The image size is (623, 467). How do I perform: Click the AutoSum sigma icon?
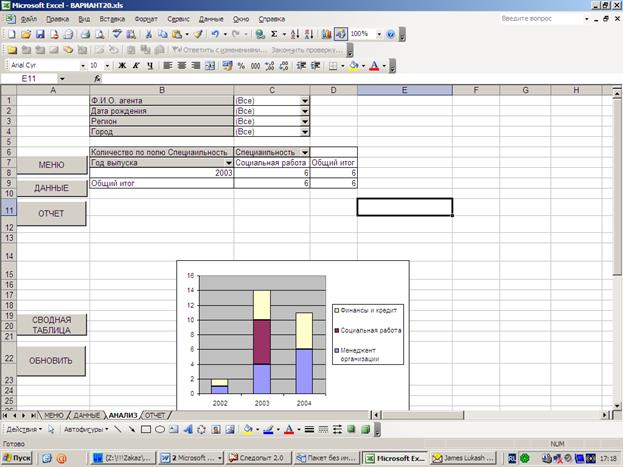pyautogui.click(x=274, y=34)
